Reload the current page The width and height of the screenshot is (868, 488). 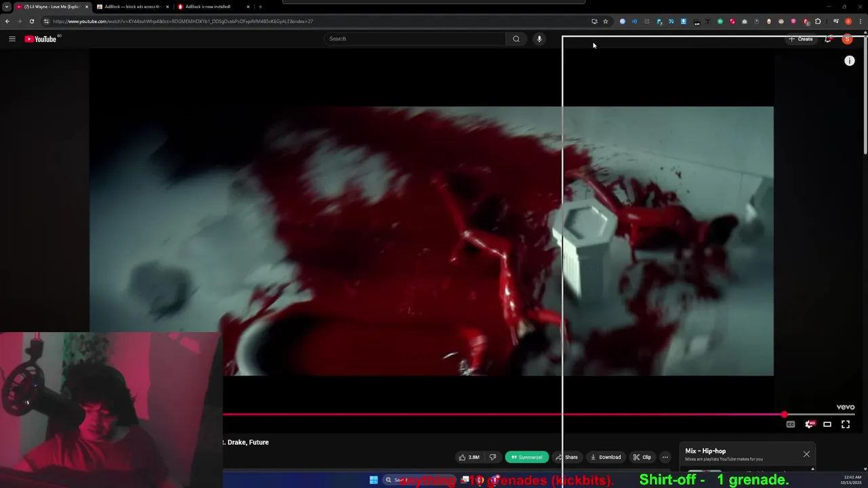31,21
